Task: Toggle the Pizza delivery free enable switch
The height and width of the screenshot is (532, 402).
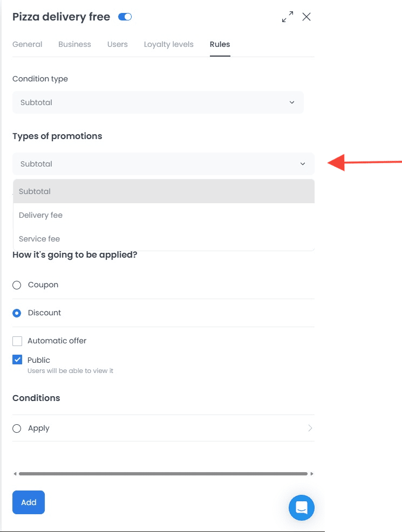Action: (125, 17)
